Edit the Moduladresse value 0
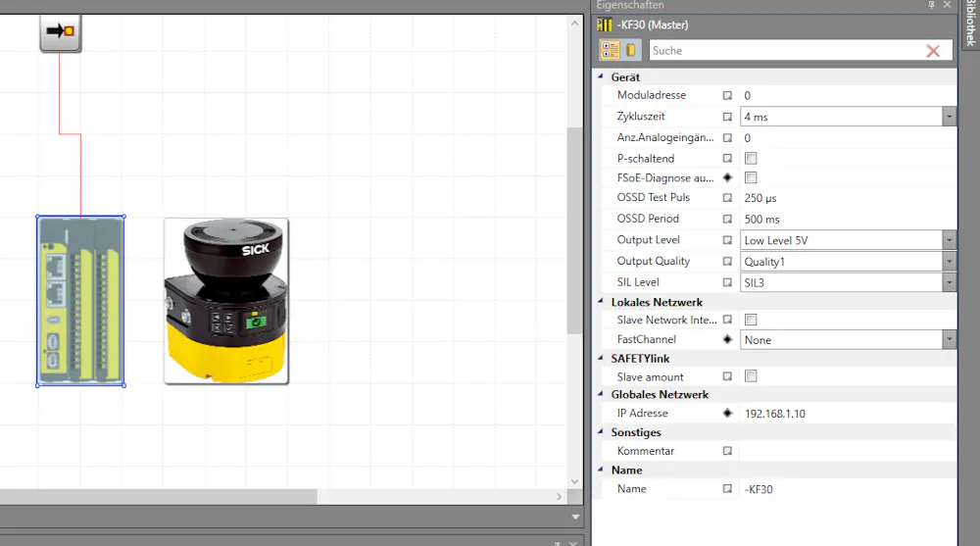 tap(848, 96)
